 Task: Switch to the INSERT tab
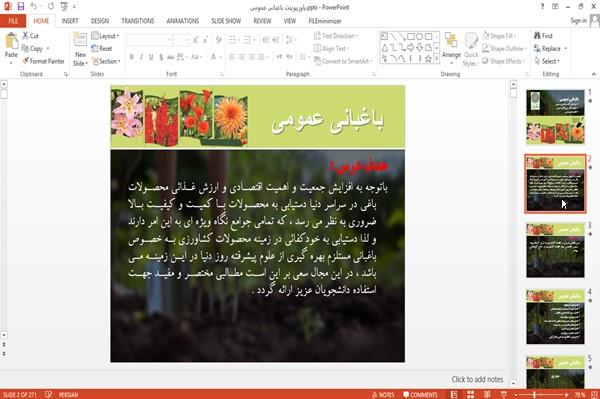70,21
